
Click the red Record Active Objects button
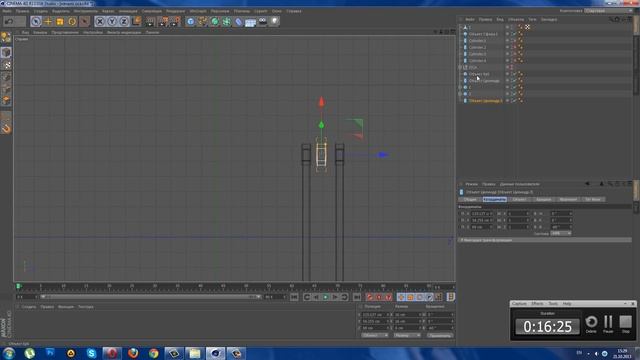click(369, 297)
